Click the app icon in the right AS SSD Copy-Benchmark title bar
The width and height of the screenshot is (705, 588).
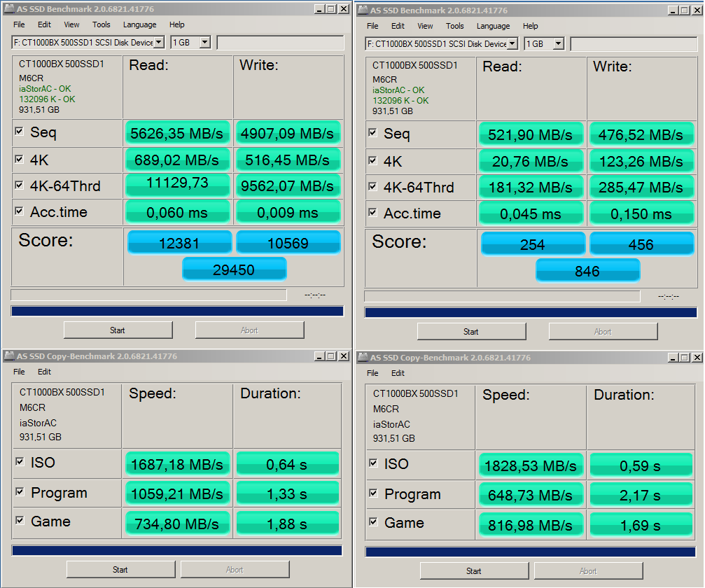[363, 358]
